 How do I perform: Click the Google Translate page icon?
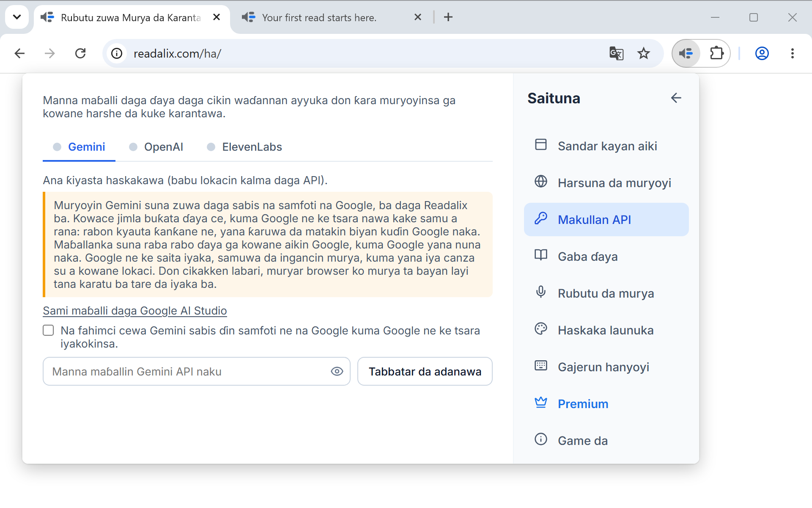coord(616,53)
